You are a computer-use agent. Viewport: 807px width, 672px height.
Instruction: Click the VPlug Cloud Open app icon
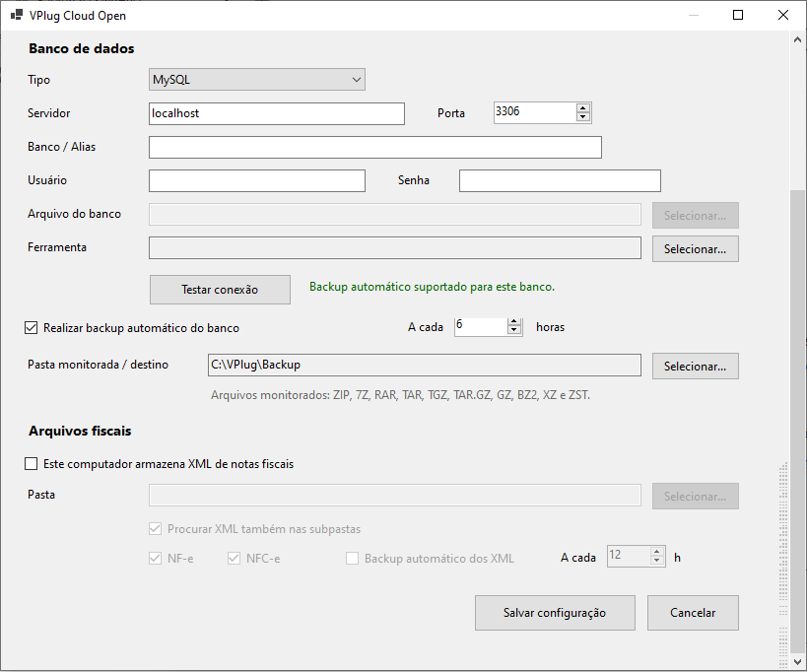[x=17, y=15]
